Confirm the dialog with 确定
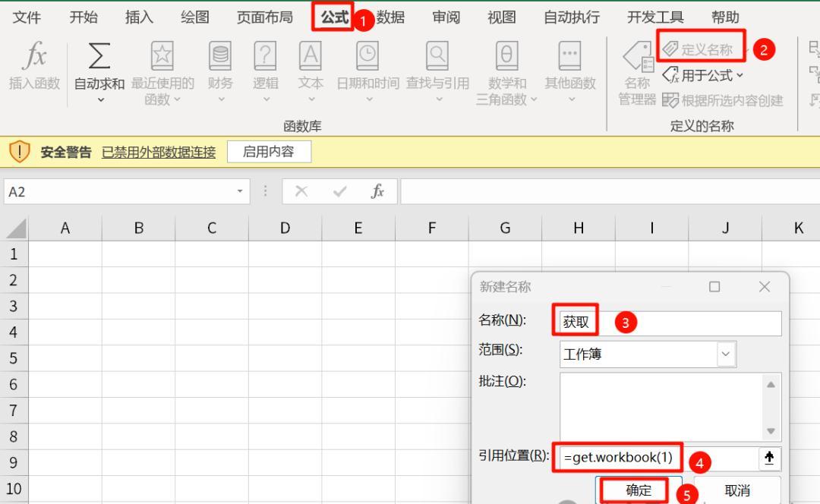 pos(639,490)
